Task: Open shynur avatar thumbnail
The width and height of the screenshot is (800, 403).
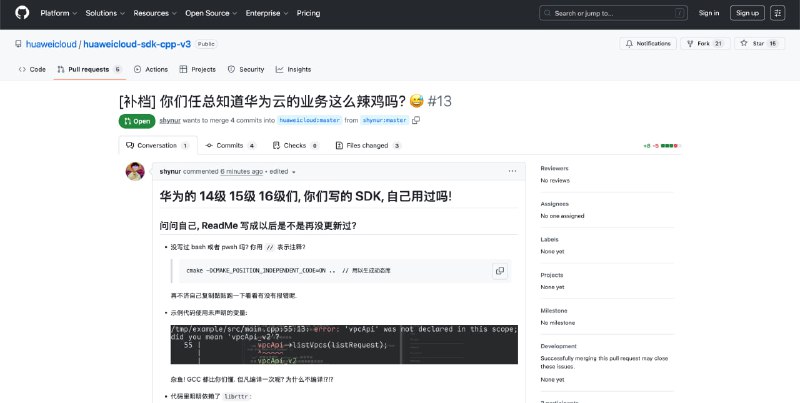Action: click(x=135, y=171)
